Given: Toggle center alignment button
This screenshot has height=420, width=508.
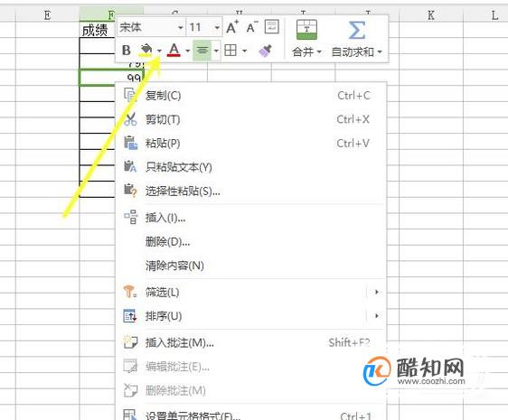Looking at the screenshot, I should 202,51.
